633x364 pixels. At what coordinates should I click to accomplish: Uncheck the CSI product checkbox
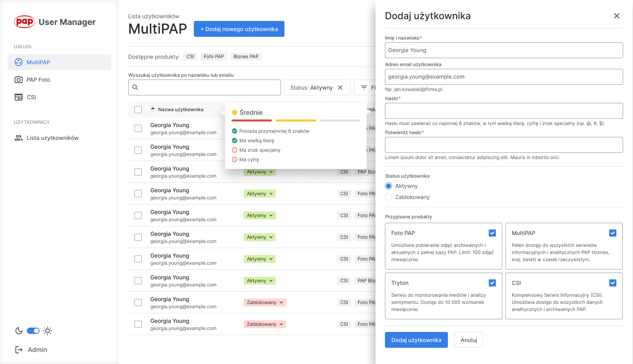pos(613,283)
